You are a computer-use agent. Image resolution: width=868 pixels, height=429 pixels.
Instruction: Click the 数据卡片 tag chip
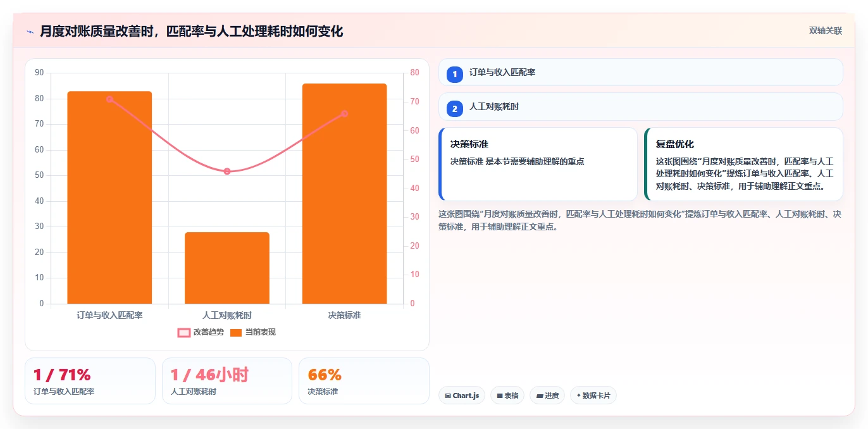(x=593, y=395)
